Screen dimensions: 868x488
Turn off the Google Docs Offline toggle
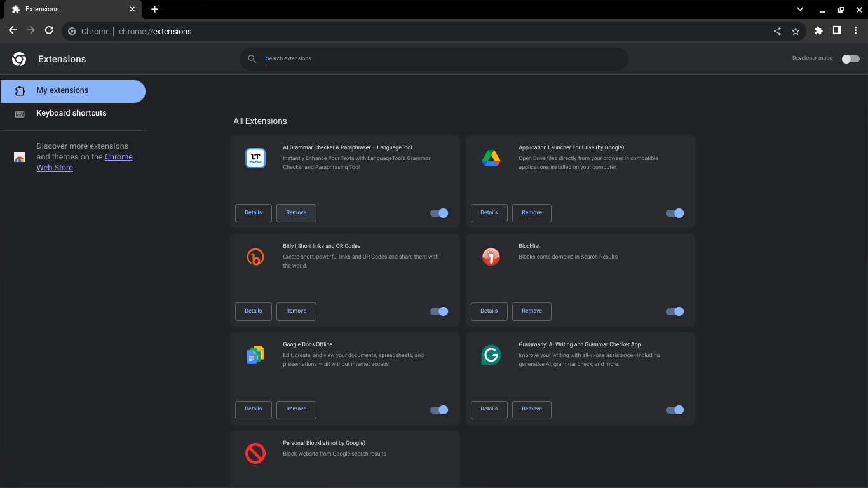tap(439, 410)
